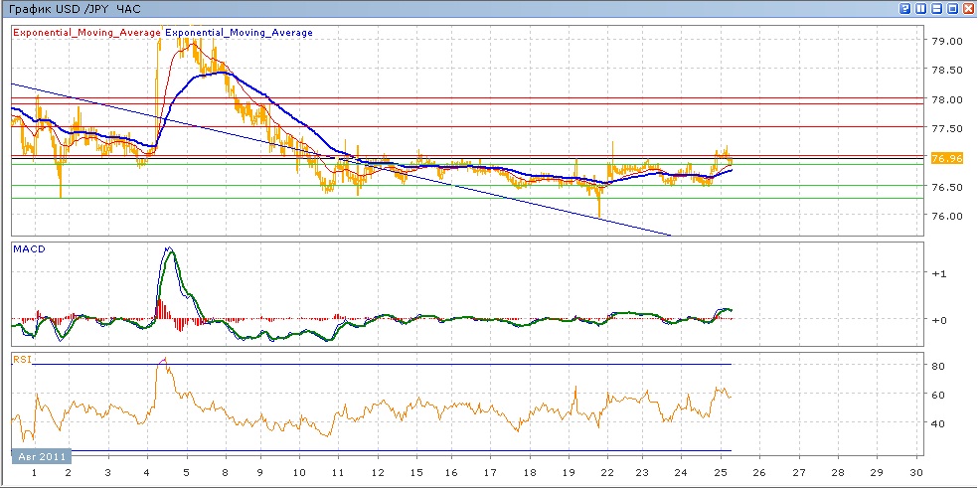Click the +1 label on MACD scale

pyautogui.click(x=939, y=273)
